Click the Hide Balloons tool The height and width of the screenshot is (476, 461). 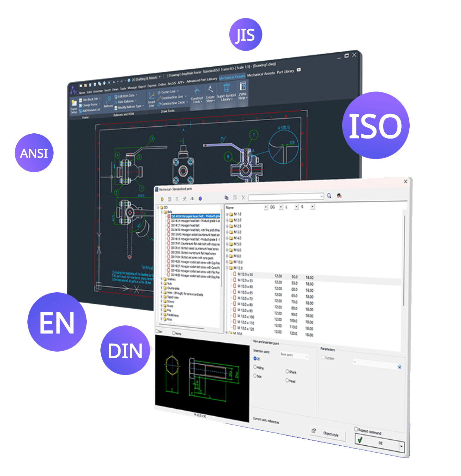[x=125, y=102]
